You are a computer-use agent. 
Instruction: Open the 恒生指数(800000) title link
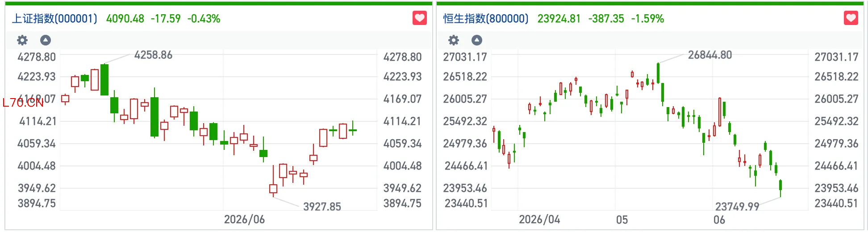coord(486,19)
